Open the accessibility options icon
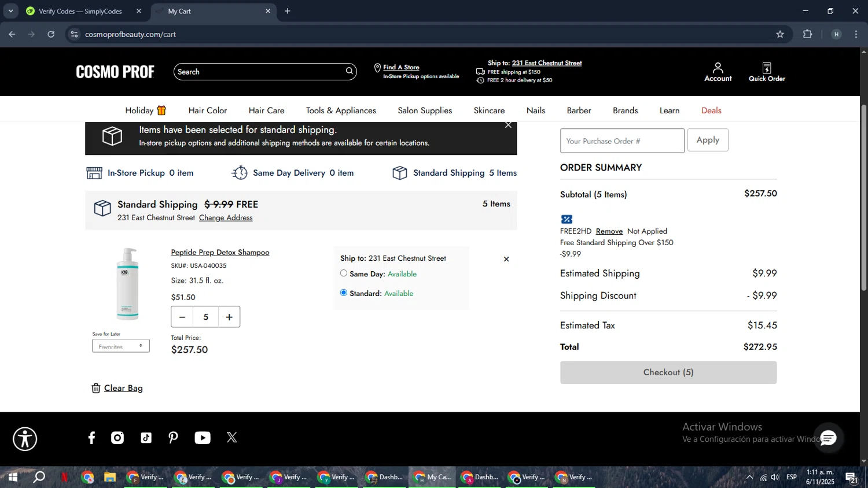The image size is (868, 488). tap(25, 439)
